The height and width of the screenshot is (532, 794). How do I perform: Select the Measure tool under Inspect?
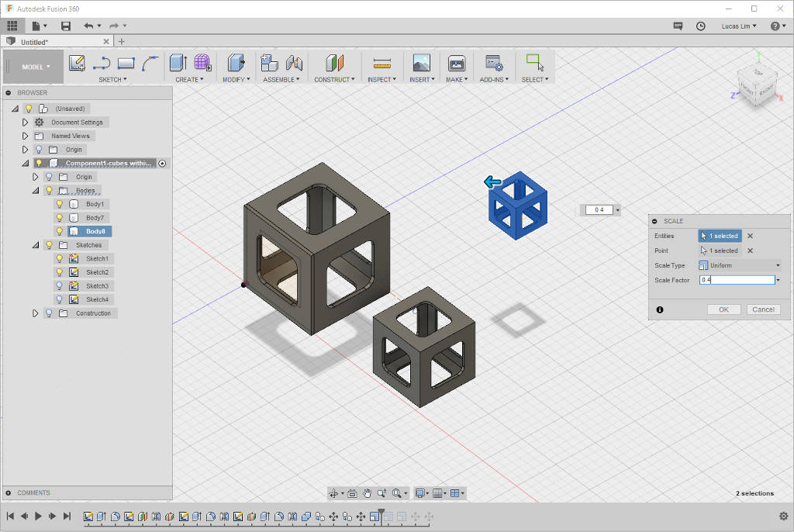[x=381, y=64]
